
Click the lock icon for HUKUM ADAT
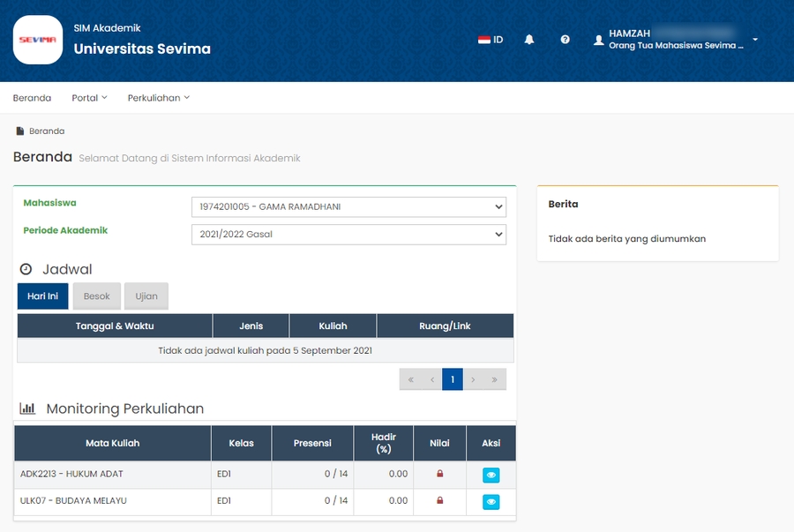[x=439, y=475]
